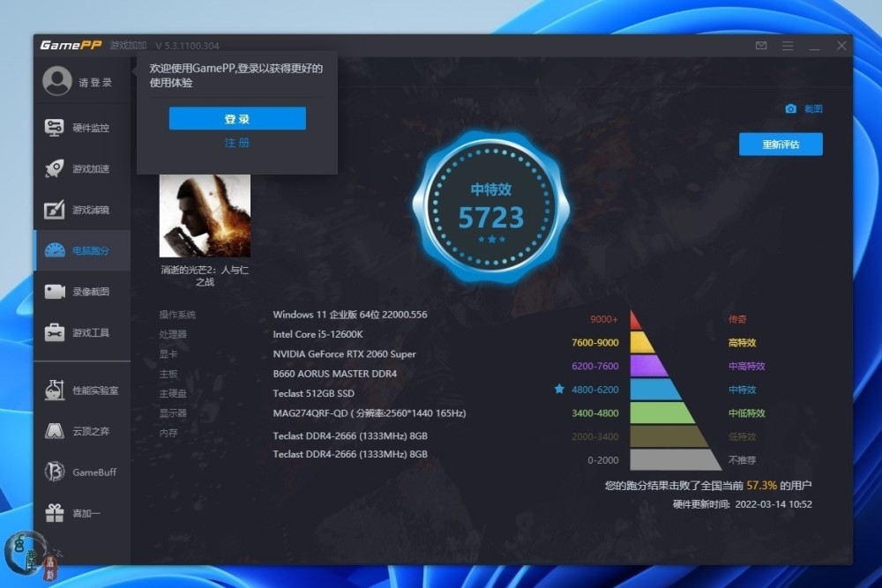Select 性能实验室 menu label
Image resolution: width=882 pixels, height=588 pixels.
(x=95, y=391)
